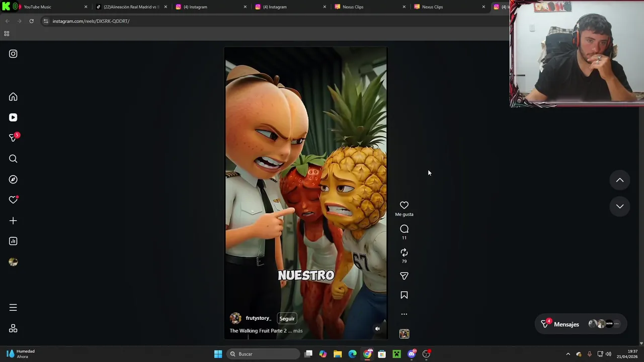
Task: Close the Alineación Real Madrid tab
Action: pyautogui.click(x=166, y=7)
